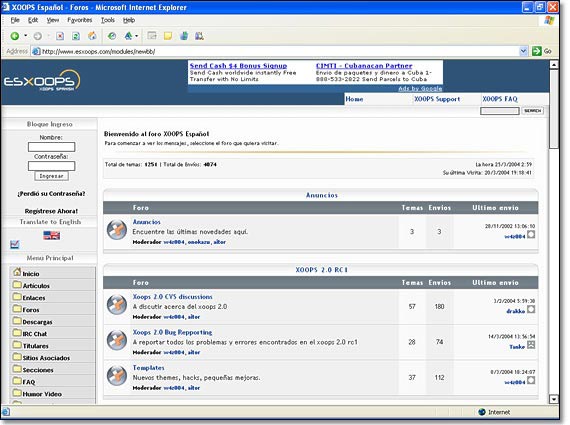Open the Favorites toolbar dropdown arrow
Image resolution: width=570 pixels, height=425 pixels.
click(137, 36)
